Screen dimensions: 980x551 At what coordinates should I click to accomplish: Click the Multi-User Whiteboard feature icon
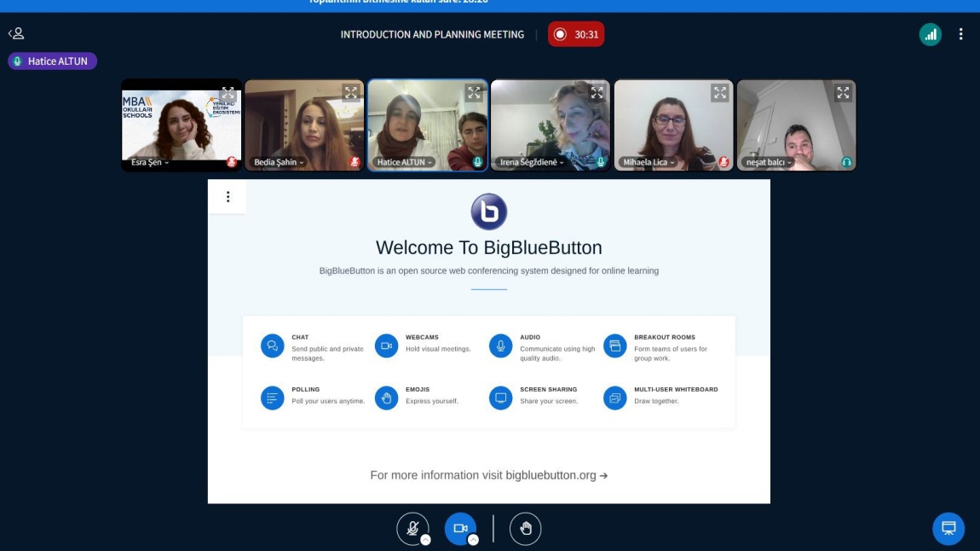[615, 397]
